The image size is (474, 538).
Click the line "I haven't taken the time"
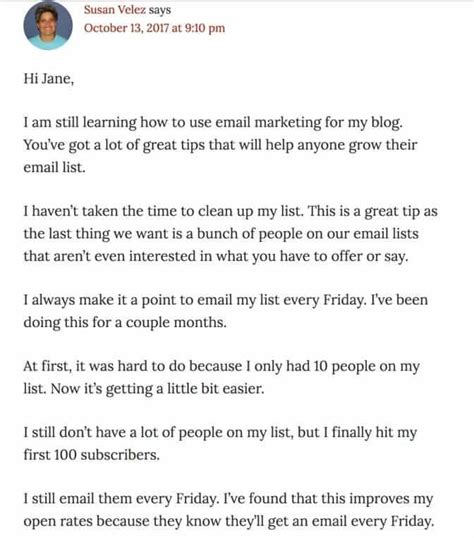pos(231,211)
